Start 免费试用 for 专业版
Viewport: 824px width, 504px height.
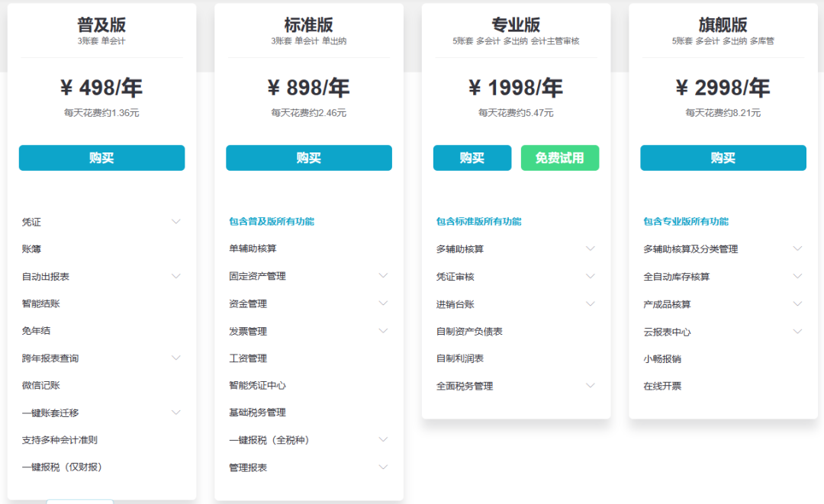pyautogui.click(x=560, y=158)
